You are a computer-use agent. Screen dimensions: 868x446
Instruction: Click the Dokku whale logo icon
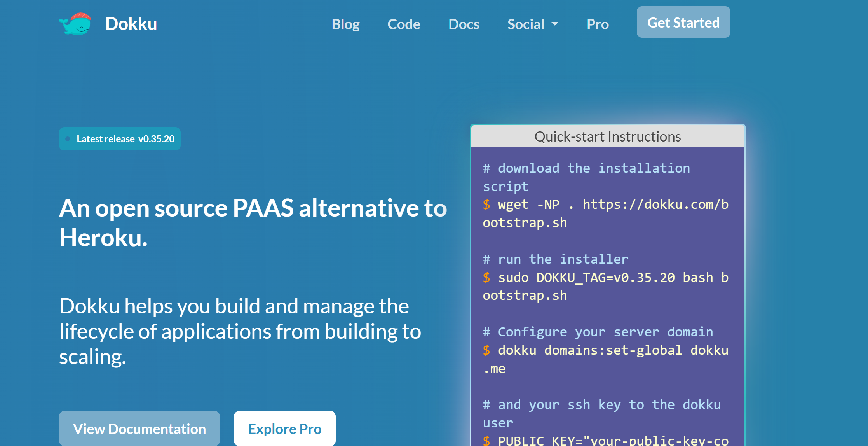[75, 24]
